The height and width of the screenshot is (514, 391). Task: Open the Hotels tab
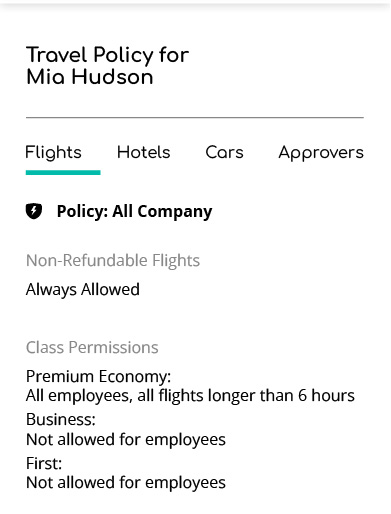(144, 152)
